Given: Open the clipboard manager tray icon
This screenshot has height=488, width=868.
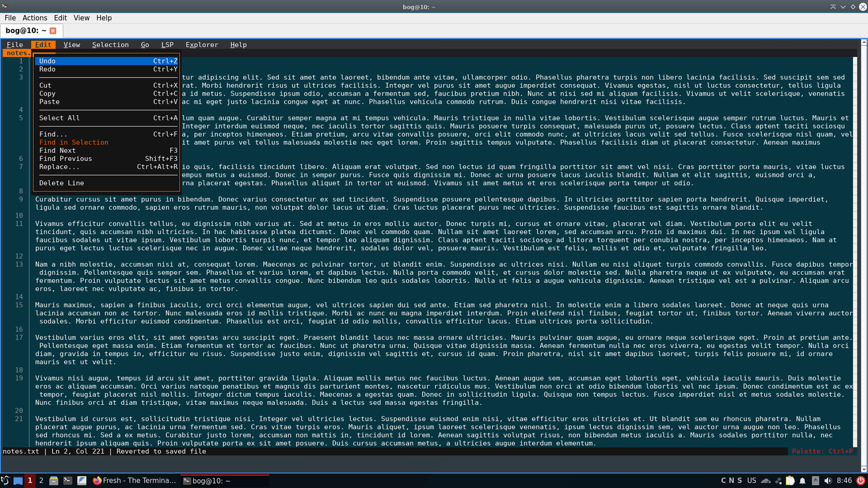Looking at the screenshot, I should click(790, 480).
